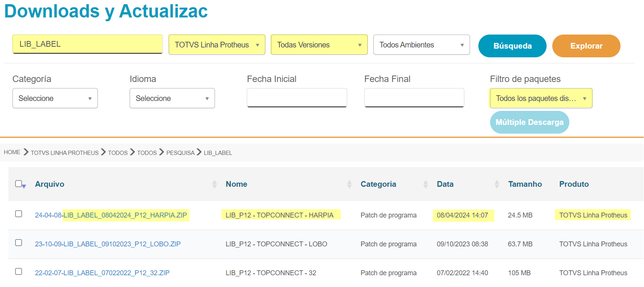Screen dimensions: 644x287
Task: Click sort arrows beside Categoria column
Action: tap(425, 184)
